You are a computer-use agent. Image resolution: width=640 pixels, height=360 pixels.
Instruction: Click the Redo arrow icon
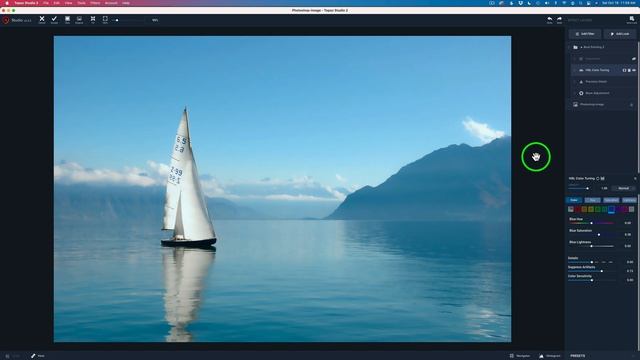559,19
